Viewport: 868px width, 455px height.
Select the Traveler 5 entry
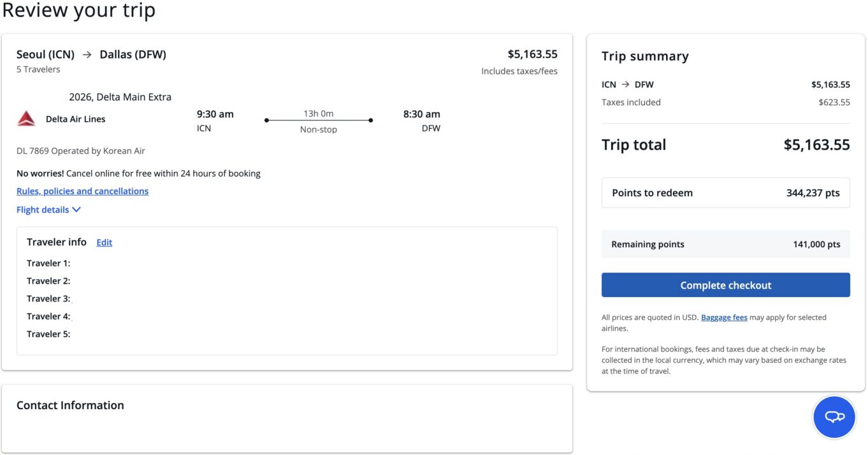point(48,334)
